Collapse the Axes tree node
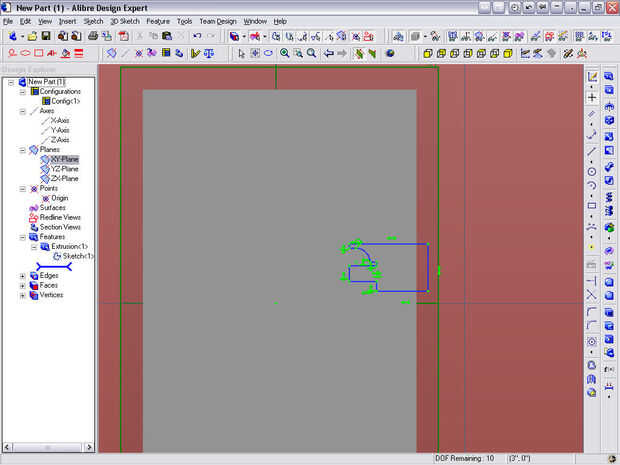Image resolution: width=620 pixels, height=465 pixels. 23,111
